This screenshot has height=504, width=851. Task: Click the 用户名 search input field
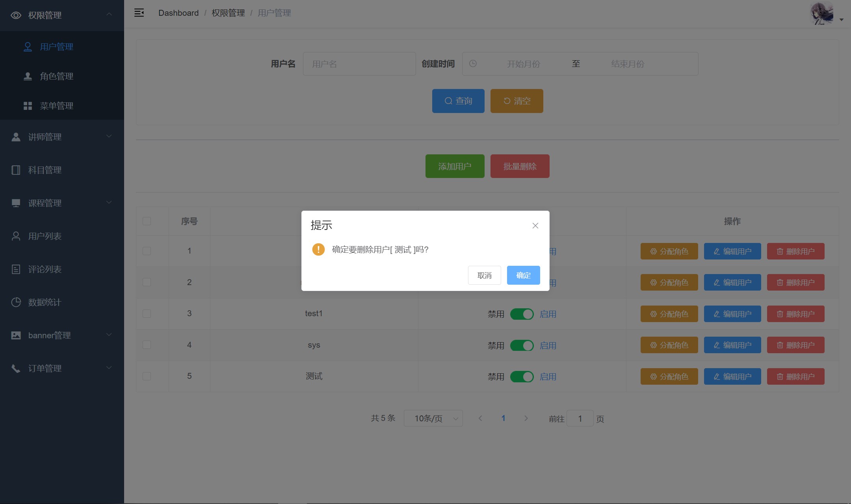pyautogui.click(x=359, y=64)
